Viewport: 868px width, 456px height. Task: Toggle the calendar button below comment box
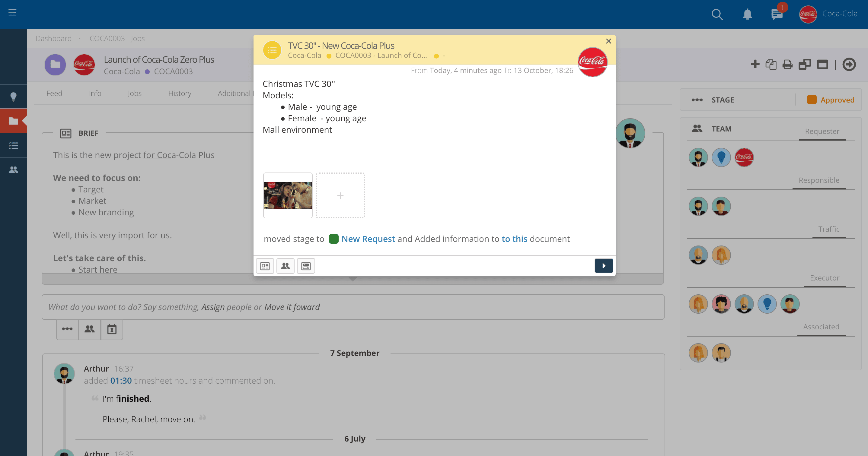(x=112, y=329)
